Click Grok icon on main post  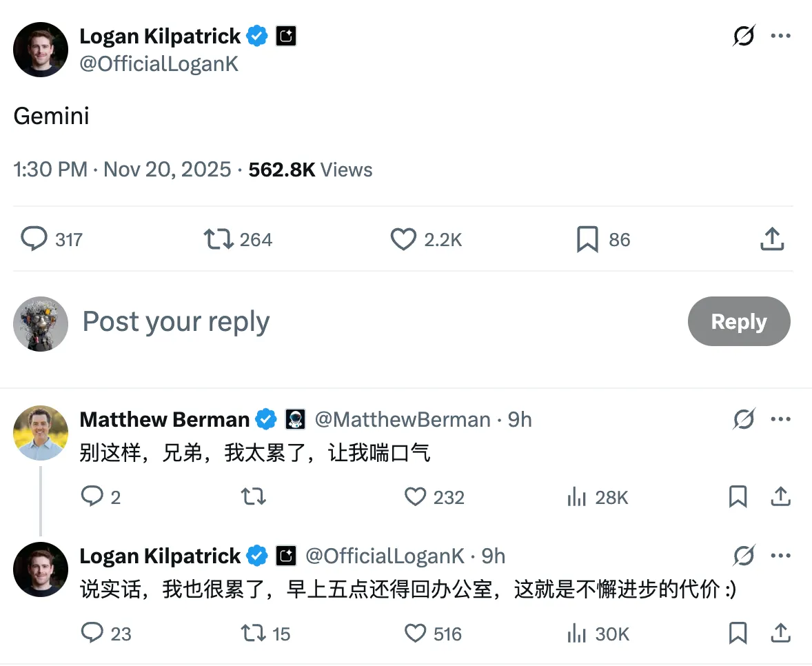pos(743,36)
